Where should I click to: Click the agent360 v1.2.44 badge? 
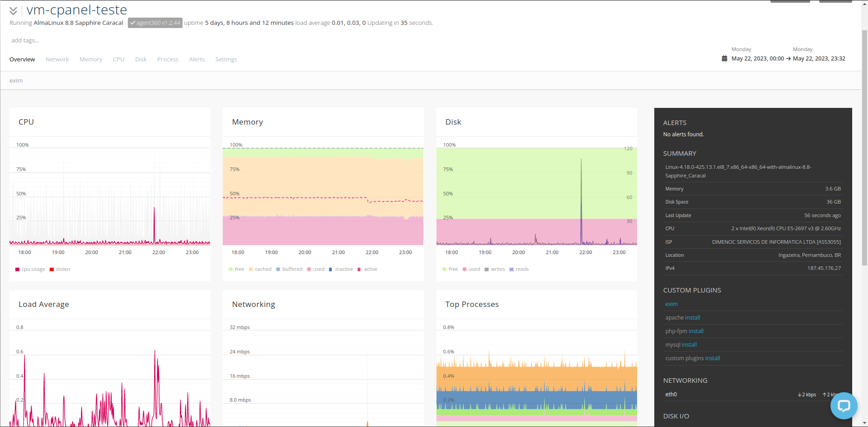(x=155, y=23)
